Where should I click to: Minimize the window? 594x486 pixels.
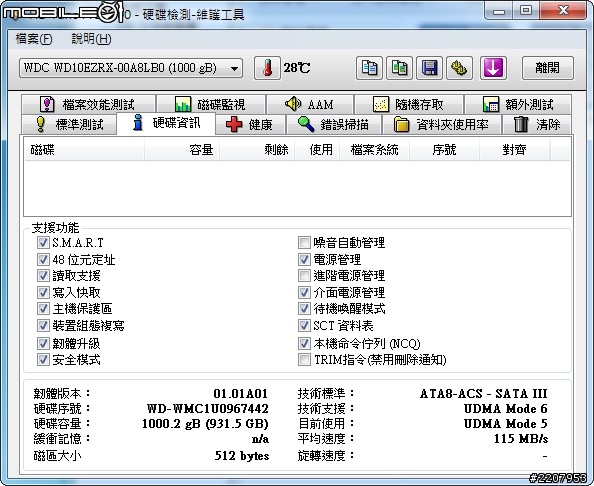[x=499, y=11]
